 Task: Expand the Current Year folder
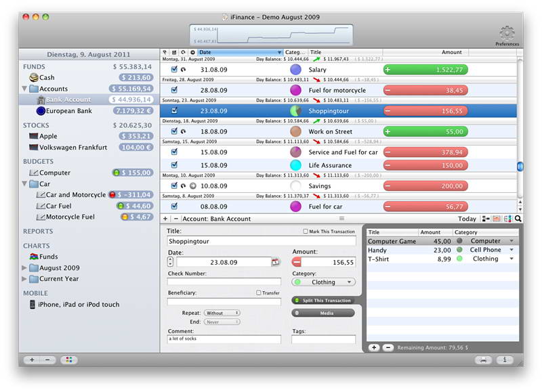24,279
